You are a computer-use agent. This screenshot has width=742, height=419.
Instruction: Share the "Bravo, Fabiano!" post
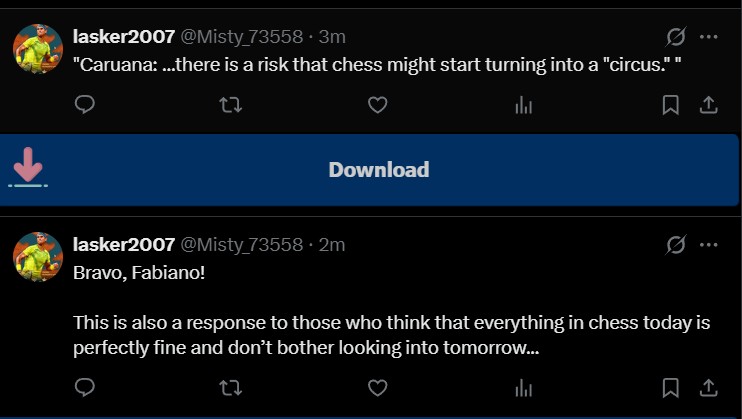coord(707,387)
